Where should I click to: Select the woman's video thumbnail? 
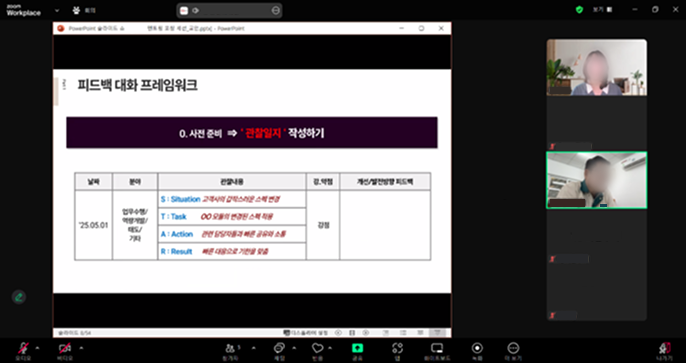pyautogui.click(x=596, y=67)
